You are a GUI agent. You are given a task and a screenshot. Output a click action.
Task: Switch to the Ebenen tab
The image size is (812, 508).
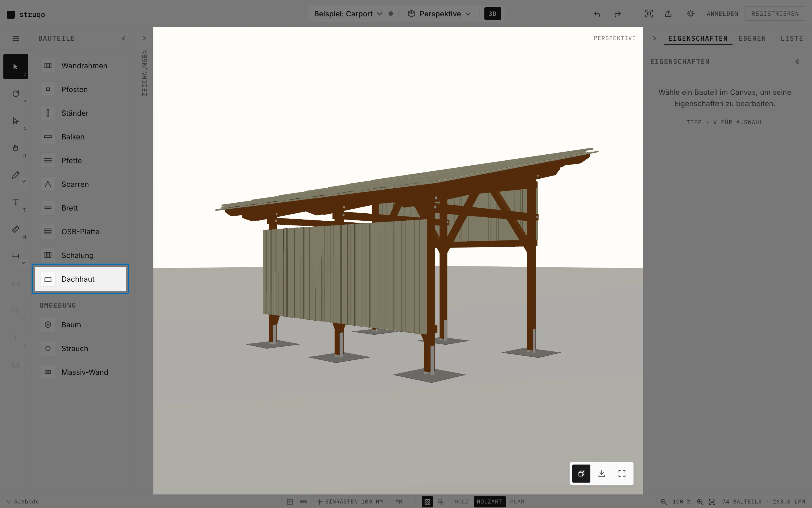752,38
